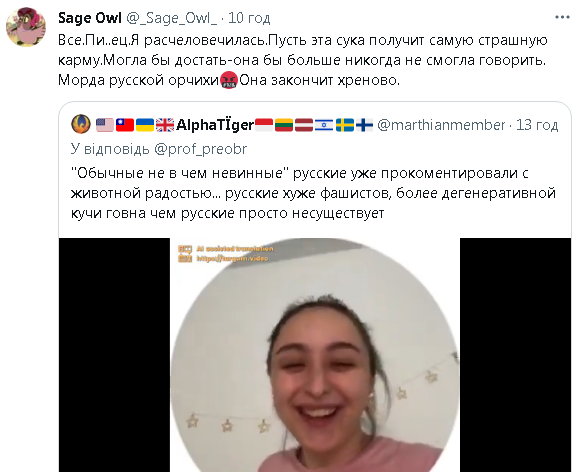Click the AlphaTÏger display name
Screen dimensions: 587x472
(215, 125)
